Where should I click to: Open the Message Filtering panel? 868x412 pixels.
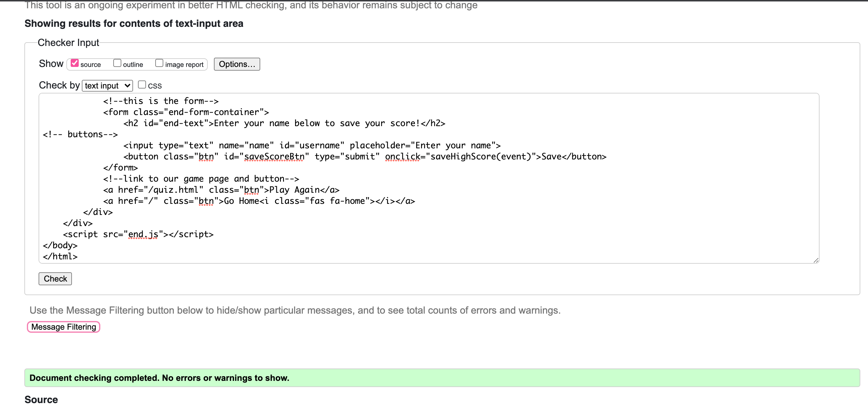63,327
